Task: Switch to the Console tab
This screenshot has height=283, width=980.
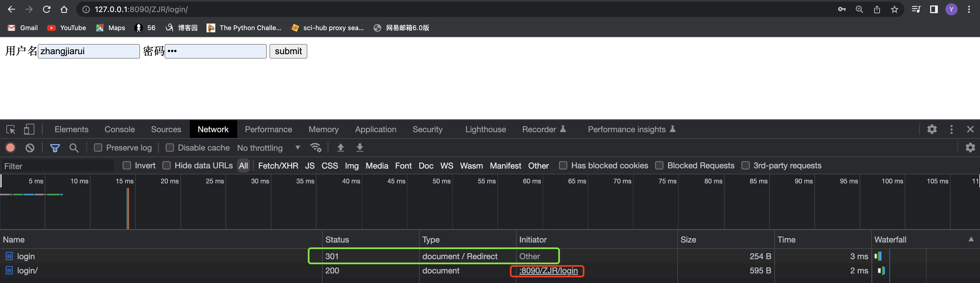Action: click(x=119, y=129)
